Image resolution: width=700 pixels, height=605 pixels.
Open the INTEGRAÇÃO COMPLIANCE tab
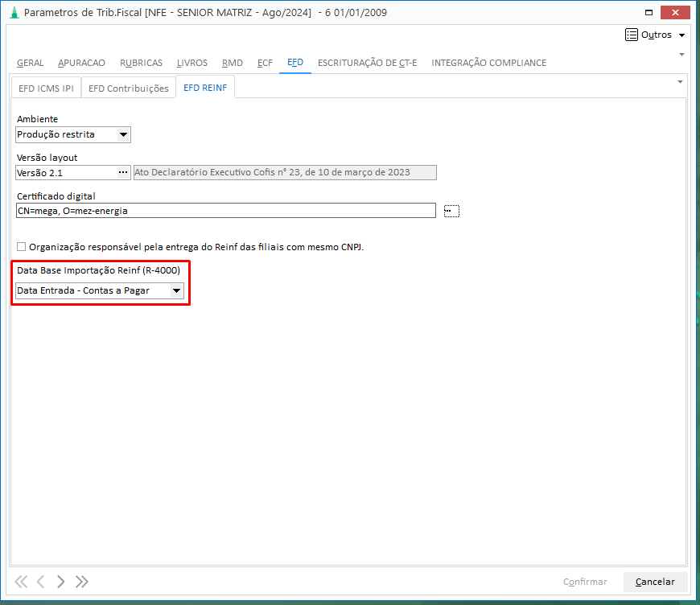pyautogui.click(x=489, y=63)
